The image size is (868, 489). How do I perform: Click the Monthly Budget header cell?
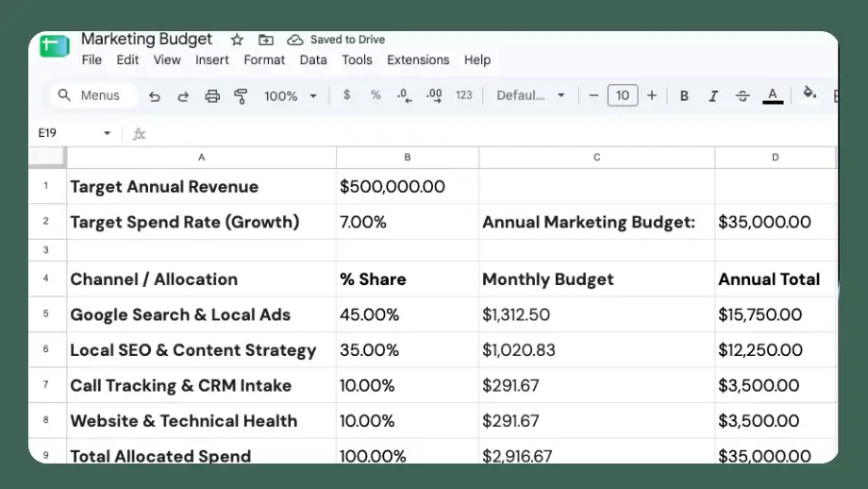click(x=596, y=279)
